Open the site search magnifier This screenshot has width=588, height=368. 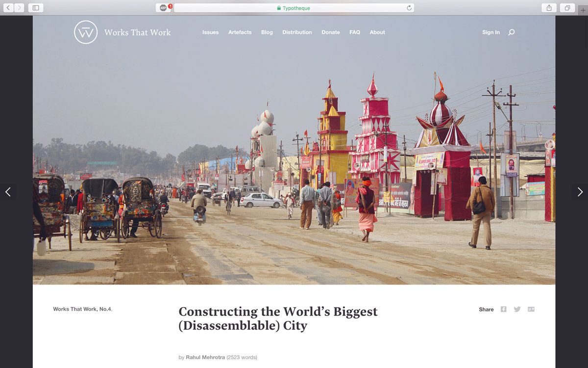pos(512,32)
